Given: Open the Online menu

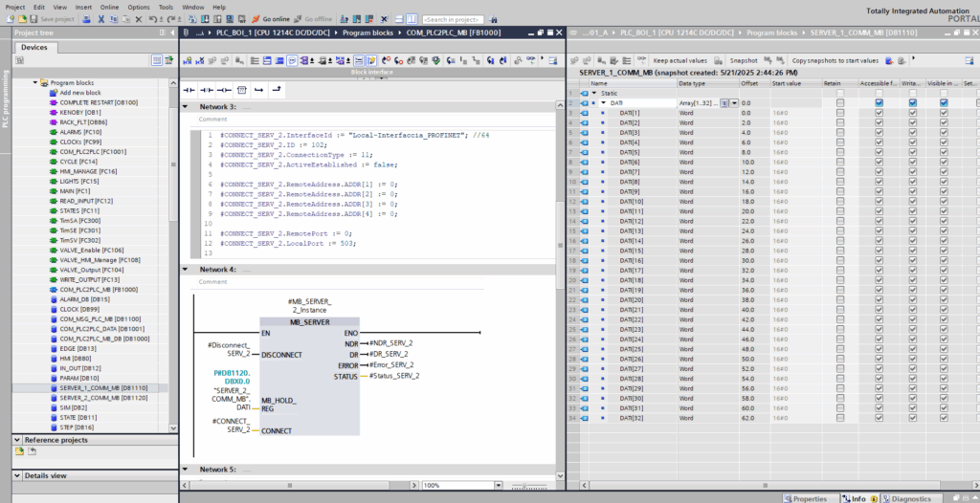Looking at the screenshot, I should pyautogui.click(x=109, y=7).
